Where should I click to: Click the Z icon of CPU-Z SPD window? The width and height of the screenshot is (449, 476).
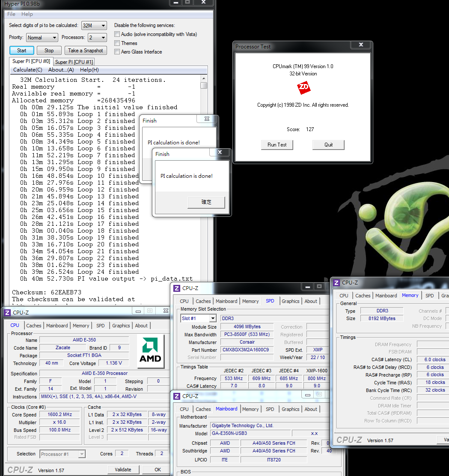[177, 288]
